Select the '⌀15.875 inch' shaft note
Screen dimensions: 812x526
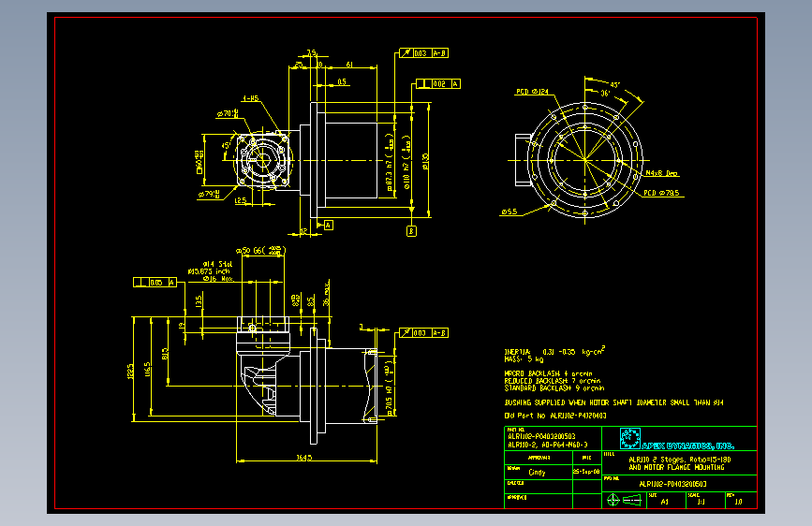[209, 271]
